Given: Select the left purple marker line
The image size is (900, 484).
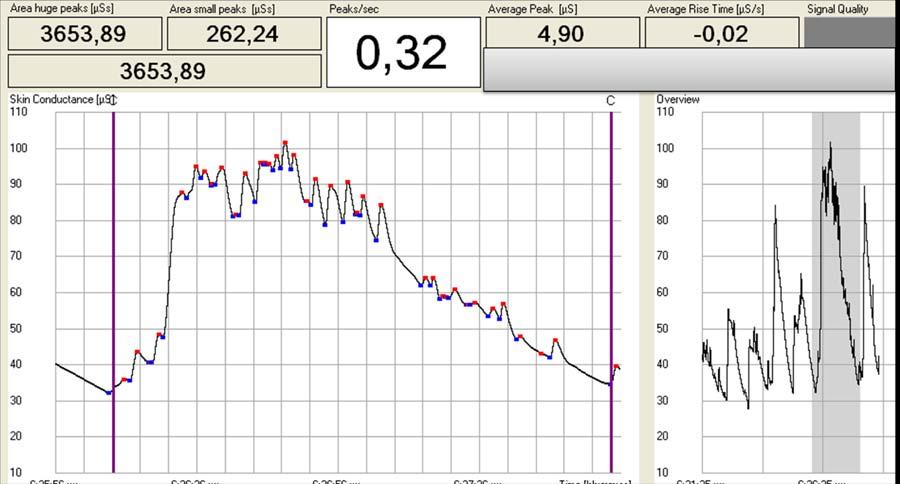Looking at the screenshot, I should tap(114, 292).
